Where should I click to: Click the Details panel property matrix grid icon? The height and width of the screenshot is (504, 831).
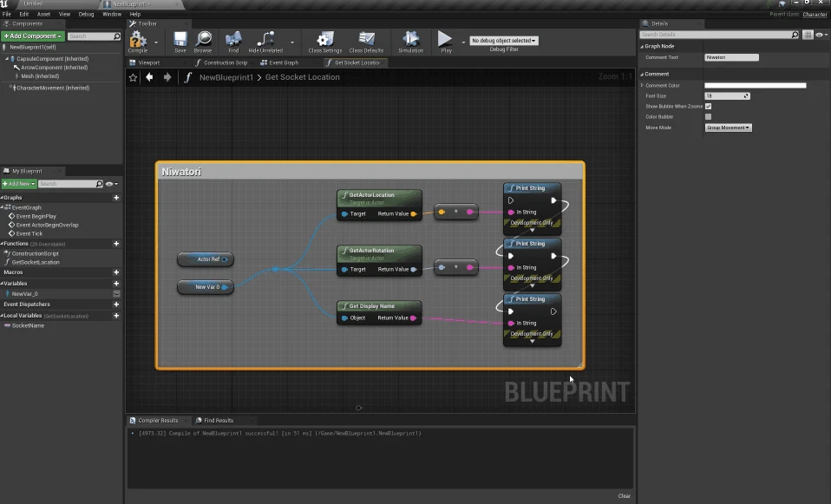point(808,35)
